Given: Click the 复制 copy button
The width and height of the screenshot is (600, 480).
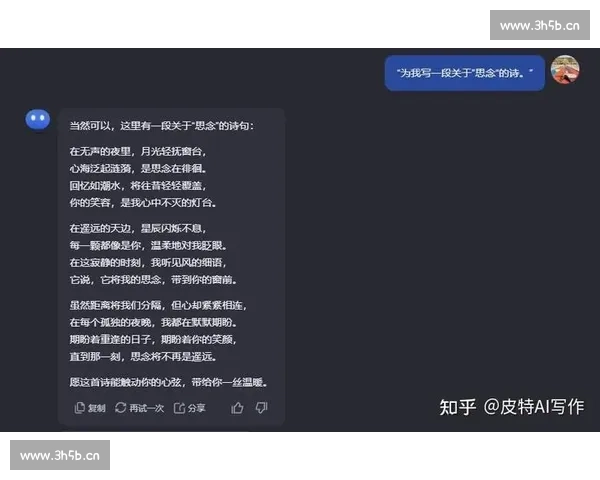Looking at the screenshot, I should click(x=90, y=408).
